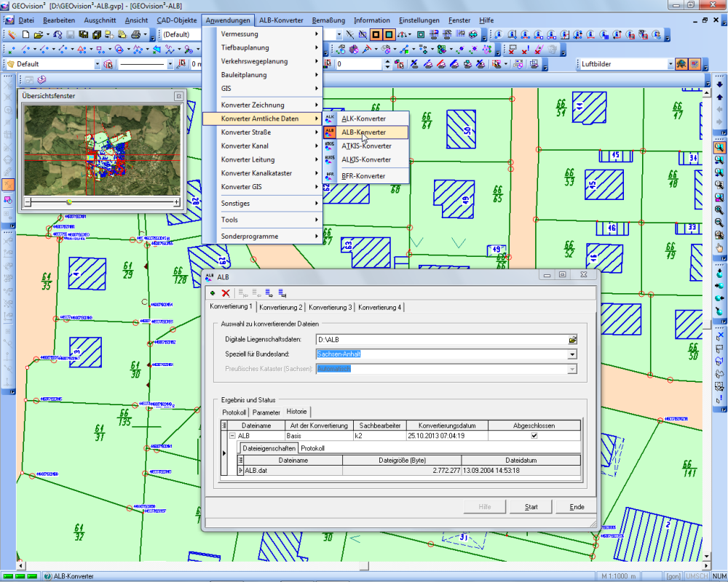The image size is (728, 582).
Task: Click the crossed pencil icon near toolbar dropdown
Action: point(350,34)
